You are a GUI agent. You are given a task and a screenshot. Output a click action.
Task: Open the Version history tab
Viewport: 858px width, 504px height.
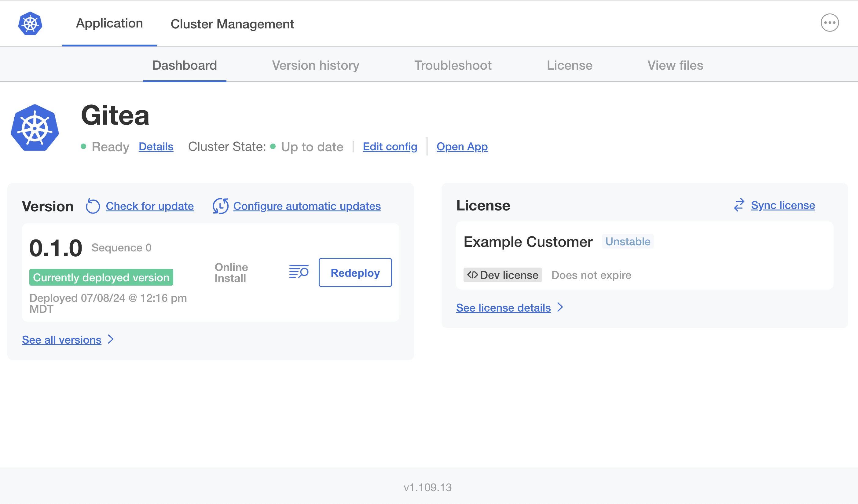pyautogui.click(x=316, y=65)
